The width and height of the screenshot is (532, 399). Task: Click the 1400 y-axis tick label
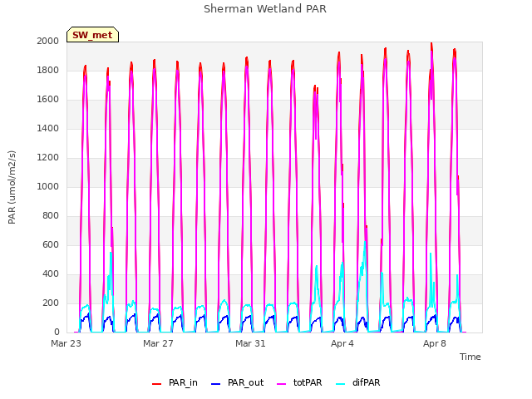click(x=48, y=128)
